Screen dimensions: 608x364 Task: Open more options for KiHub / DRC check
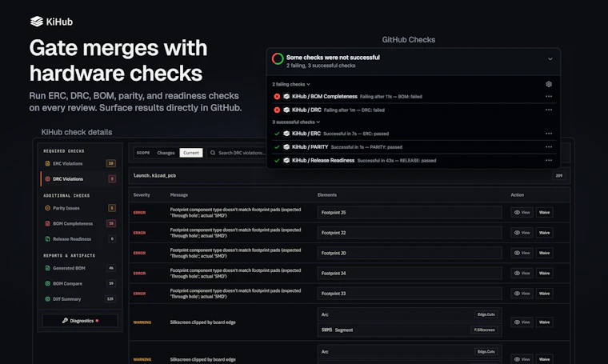click(x=549, y=110)
